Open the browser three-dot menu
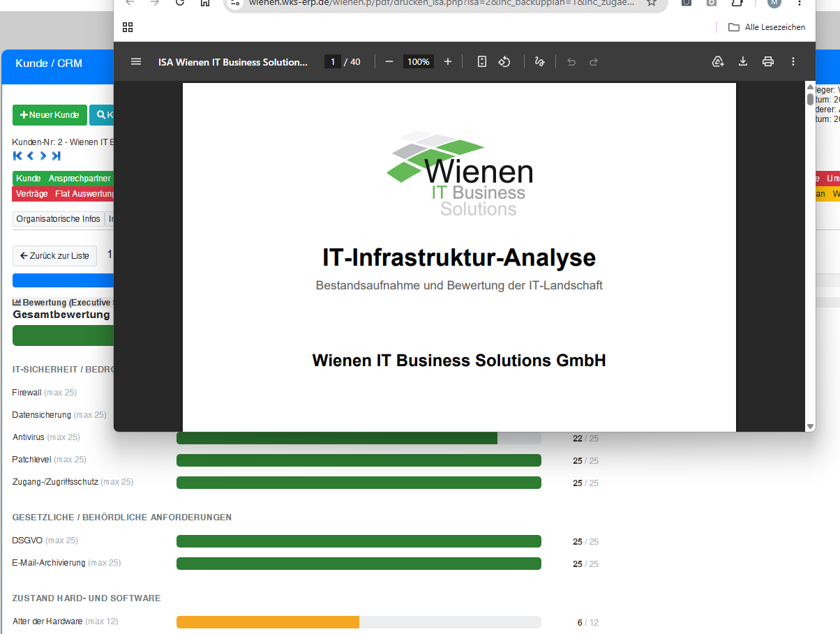The image size is (840, 634). click(800, 3)
